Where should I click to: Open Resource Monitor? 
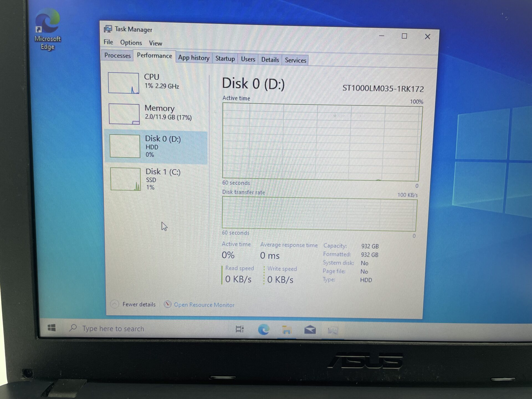tap(204, 305)
